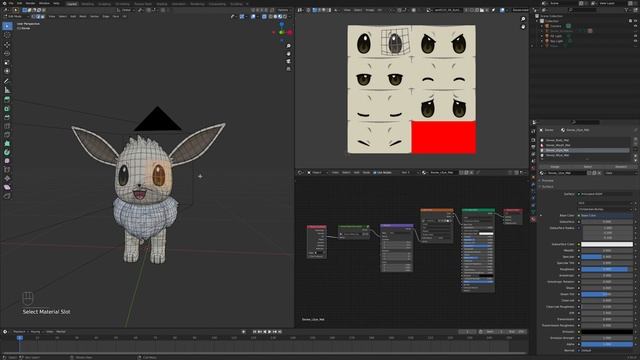Open the Playback menu in timeline

pyautogui.click(x=19, y=332)
